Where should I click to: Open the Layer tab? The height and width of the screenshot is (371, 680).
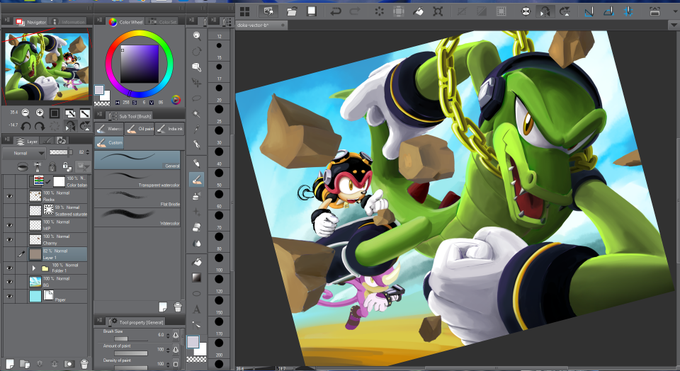click(27, 141)
